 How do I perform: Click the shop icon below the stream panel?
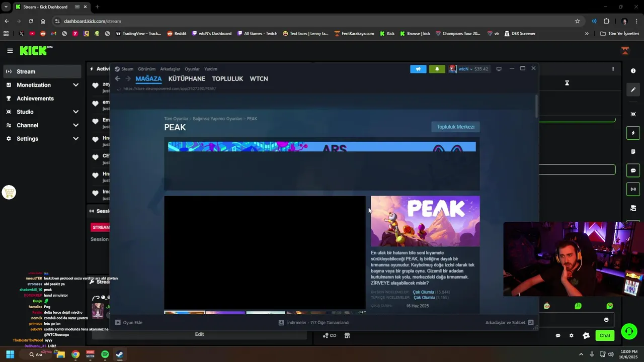(x=347, y=335)
